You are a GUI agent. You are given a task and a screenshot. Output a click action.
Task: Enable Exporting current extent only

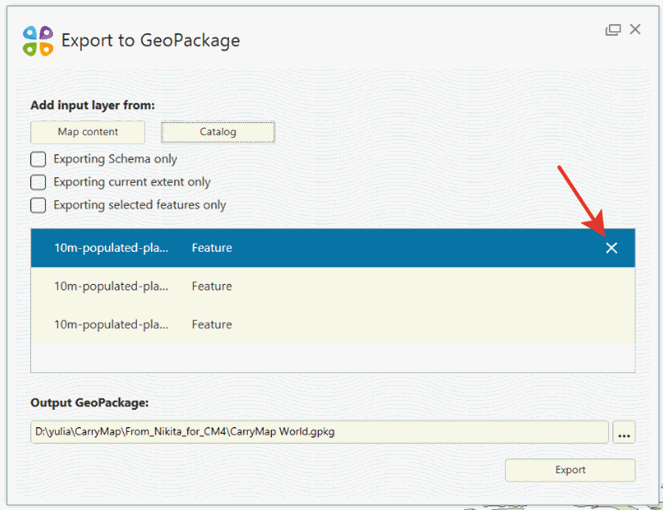tap(38, 182)
